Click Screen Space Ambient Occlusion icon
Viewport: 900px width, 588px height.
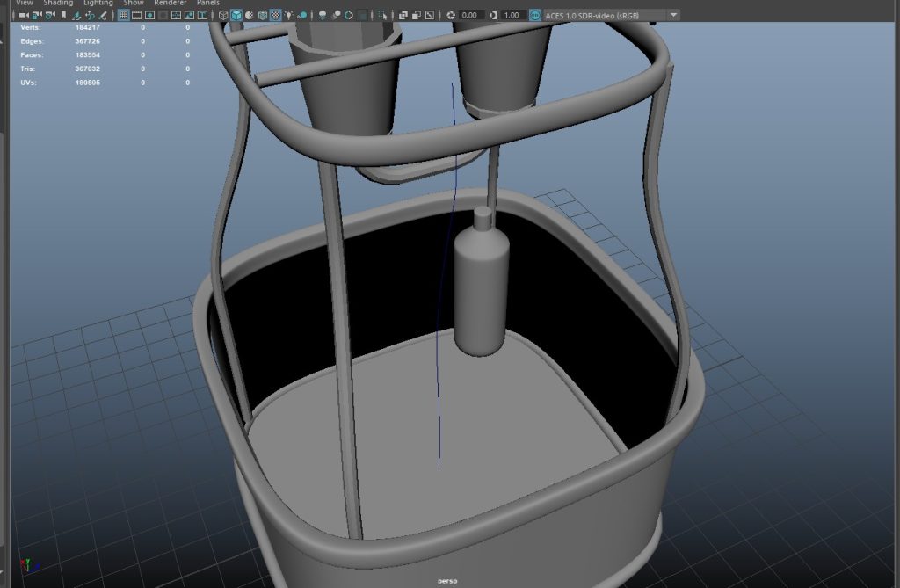pyautogui.click(x=323, y=16)
